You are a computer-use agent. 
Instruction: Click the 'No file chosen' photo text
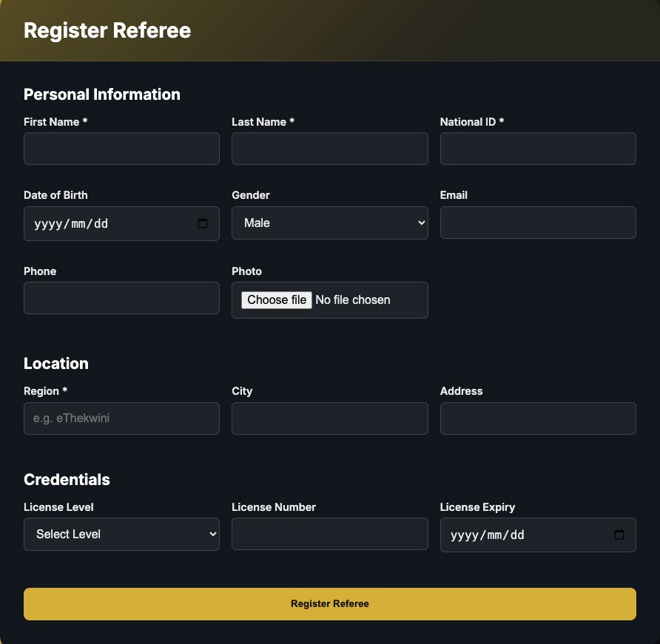click(x=353, y=300)
